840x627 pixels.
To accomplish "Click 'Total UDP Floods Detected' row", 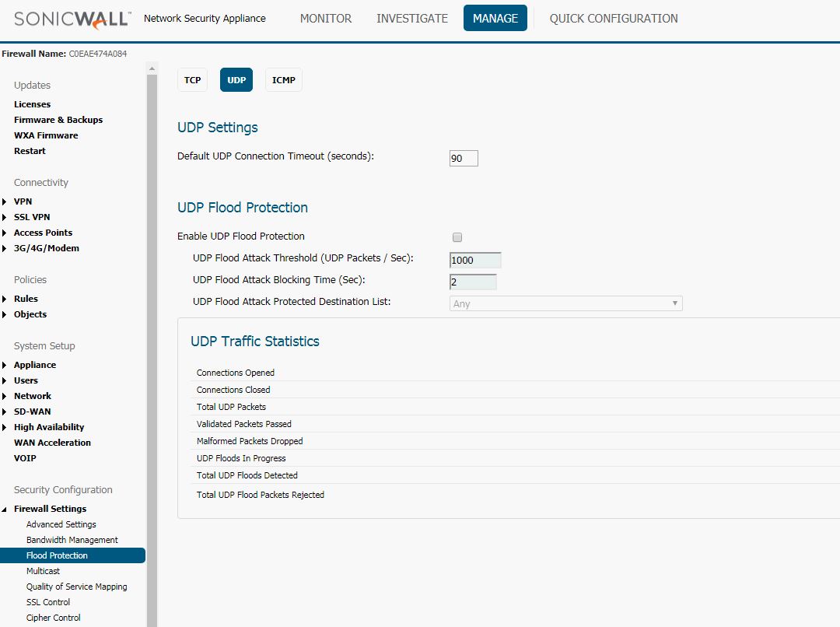I will tap(516, 475).
